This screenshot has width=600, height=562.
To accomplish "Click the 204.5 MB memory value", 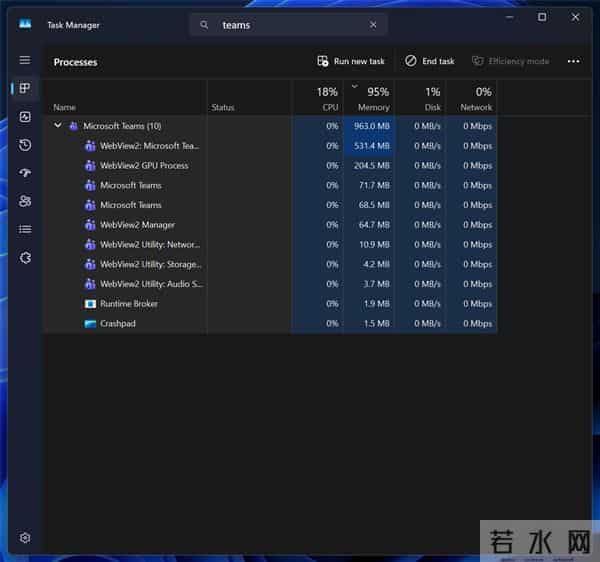I will [x=372, y=166].
